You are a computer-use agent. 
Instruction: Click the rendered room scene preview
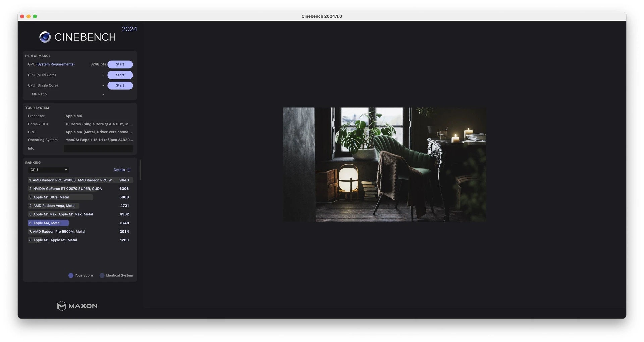pyautogui.click(x=384, y=164)
